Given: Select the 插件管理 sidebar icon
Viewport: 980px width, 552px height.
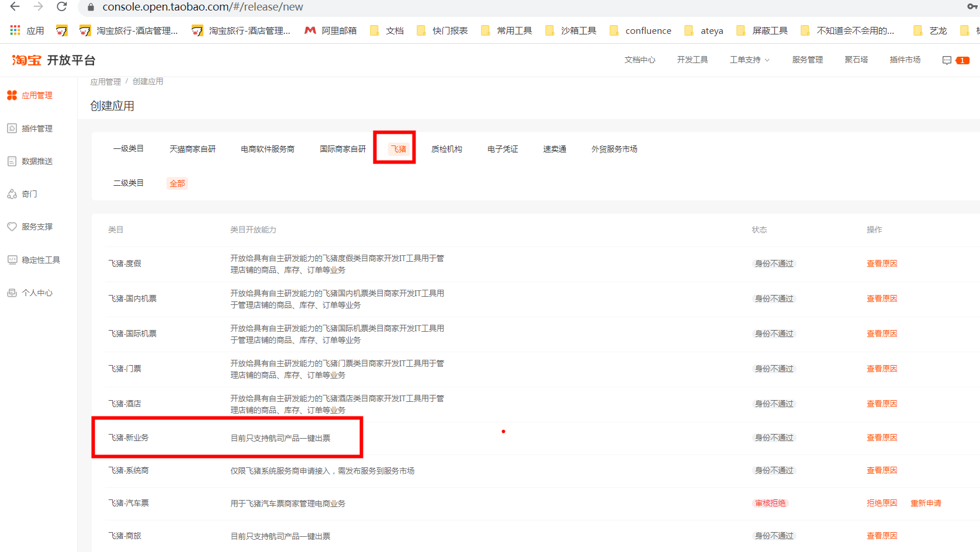Looking at the screenshot, I should pyautogui.click(x=12, y=129).
